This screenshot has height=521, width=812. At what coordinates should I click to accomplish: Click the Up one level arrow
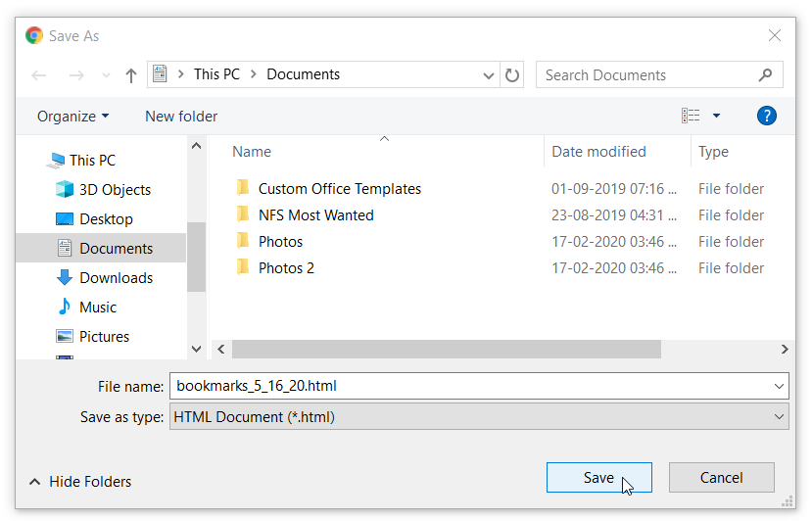pyautogui.click(x=131, y=75)
